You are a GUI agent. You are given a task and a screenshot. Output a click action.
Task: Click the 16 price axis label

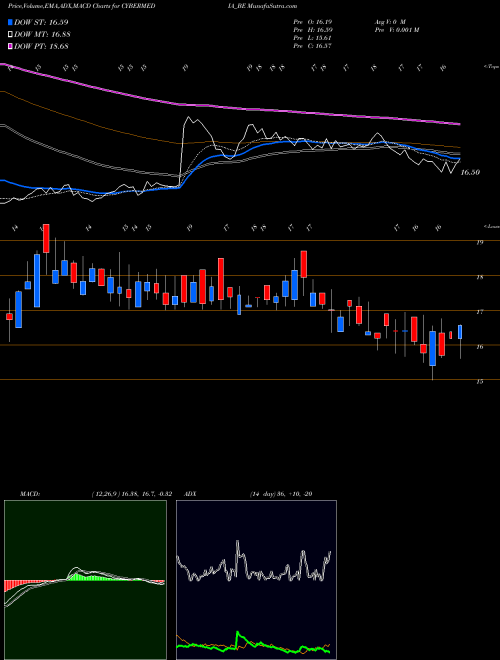click(x=480, y=347)
